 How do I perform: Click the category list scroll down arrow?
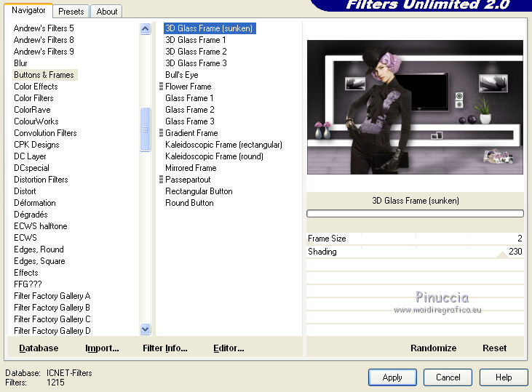click(146, 329)
